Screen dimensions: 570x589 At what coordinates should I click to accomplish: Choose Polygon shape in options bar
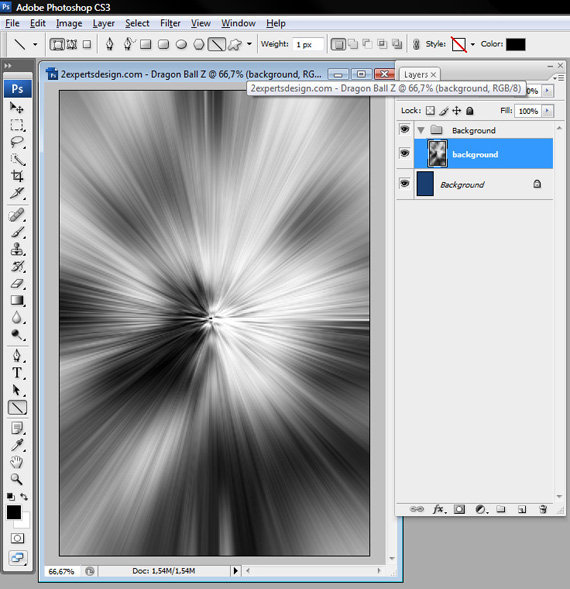(199, 44)
